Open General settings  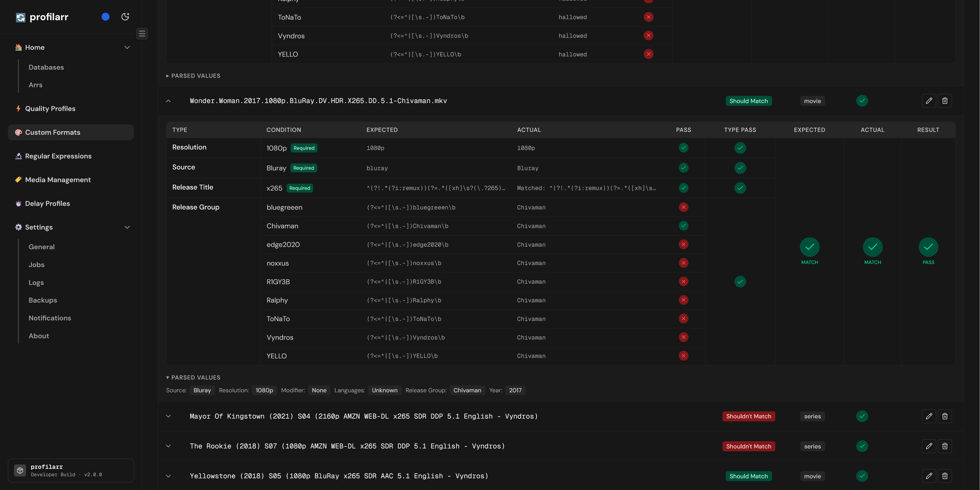click(41, 247)
